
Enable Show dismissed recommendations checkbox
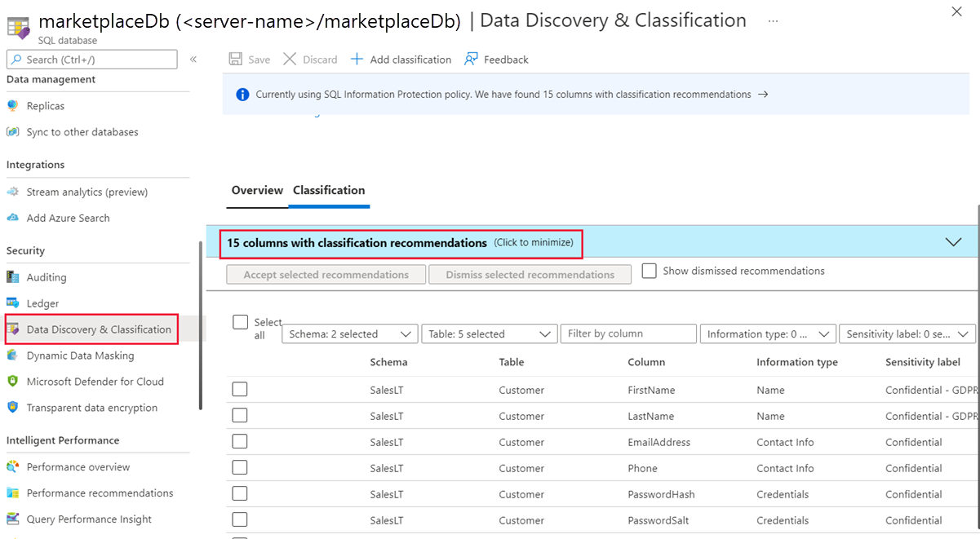click(650, 271)
